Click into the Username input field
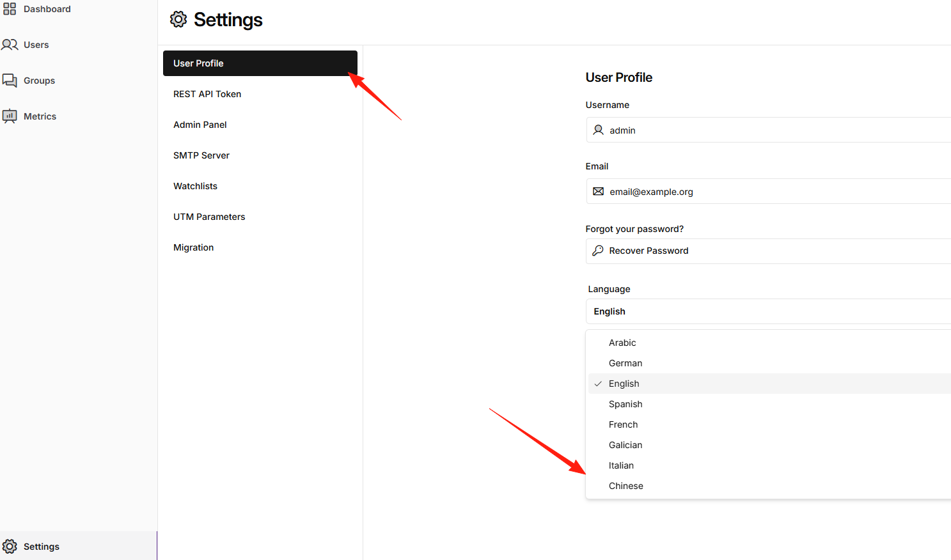This screenshot has height=560, width=951. (x=768, y=130)
